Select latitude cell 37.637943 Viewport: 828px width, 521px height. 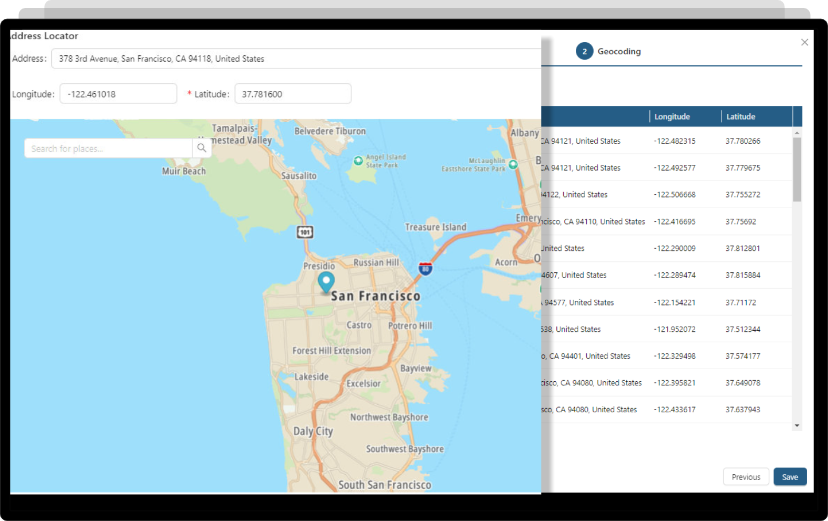coord(742,410)
